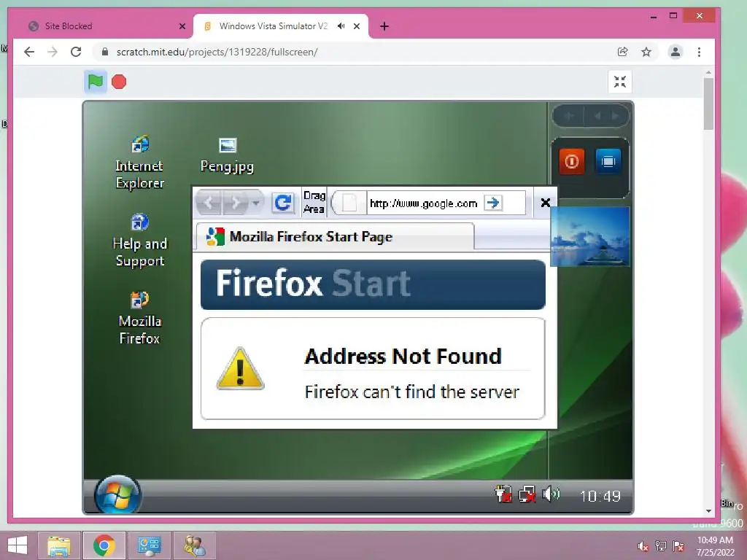Go back in Chrome
Image resolution: width=747 pixels, height=560 pixels.
pyautogui.click(x=29, y=52)
